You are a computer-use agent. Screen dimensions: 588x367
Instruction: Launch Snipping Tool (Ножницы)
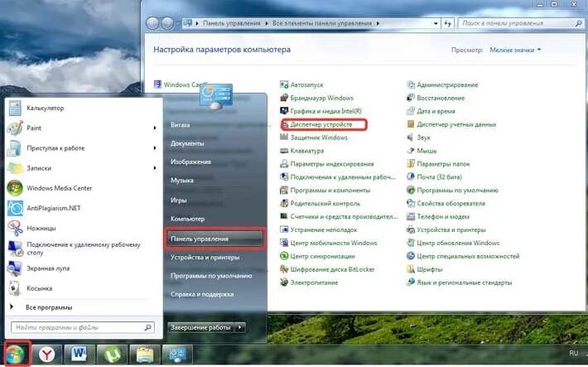(x=41, y=228)
